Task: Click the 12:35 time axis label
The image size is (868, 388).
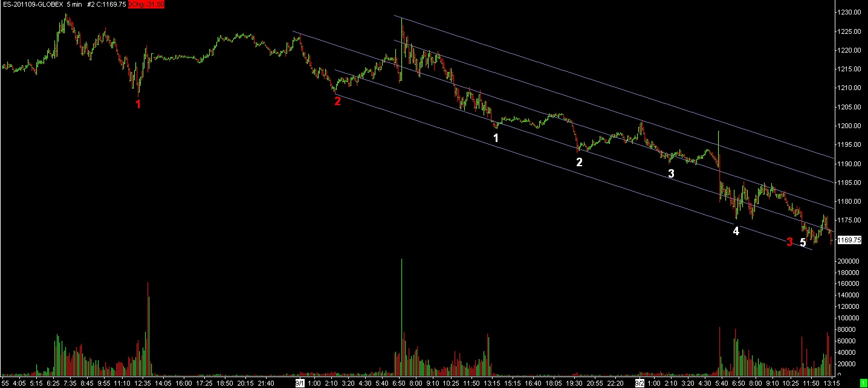Action: tap(142, 383)
